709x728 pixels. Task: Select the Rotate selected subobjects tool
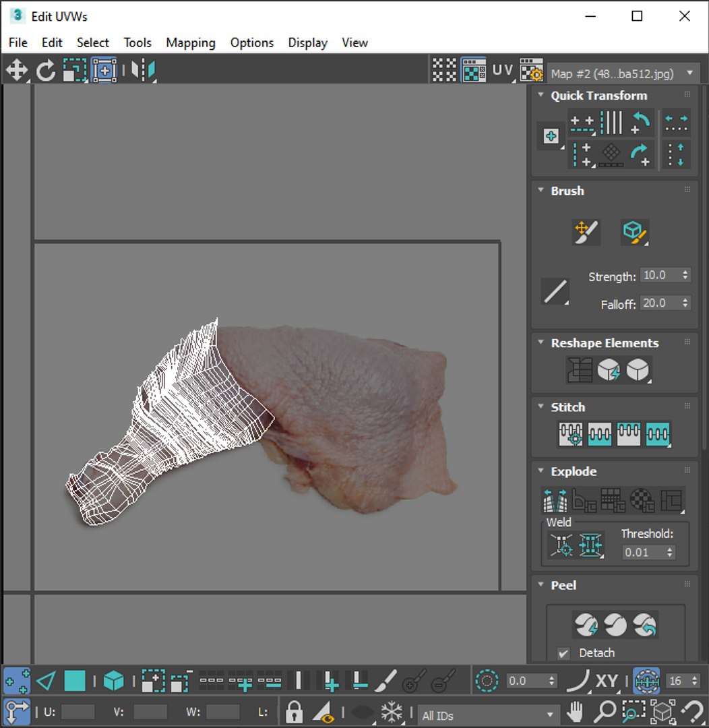pos(46,71)
